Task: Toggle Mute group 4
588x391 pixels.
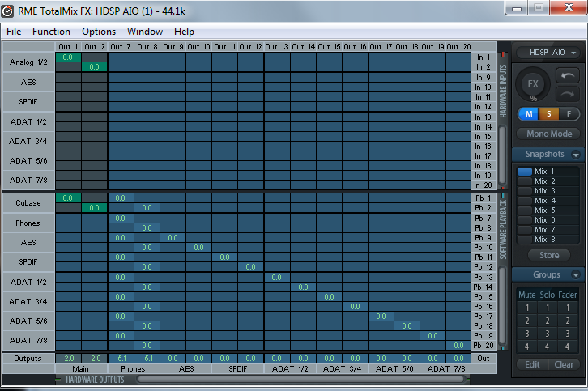Action: click(527, 346)
